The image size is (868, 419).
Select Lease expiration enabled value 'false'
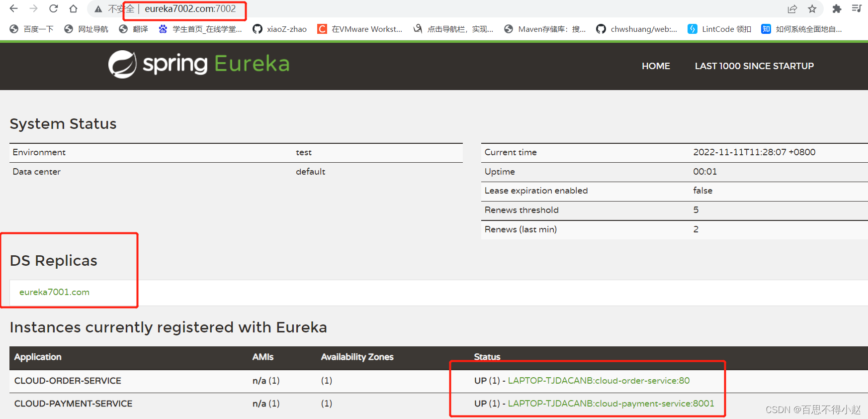point(702,191)
